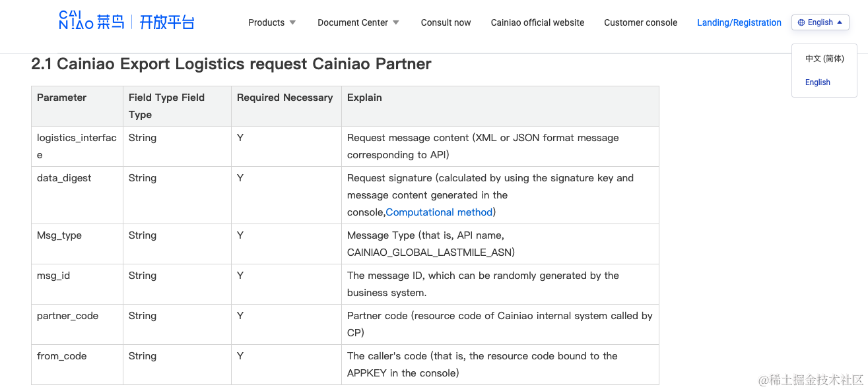Click the Y value in the logistics_interface row
868x391 pixels.
[x=240, y=138]
